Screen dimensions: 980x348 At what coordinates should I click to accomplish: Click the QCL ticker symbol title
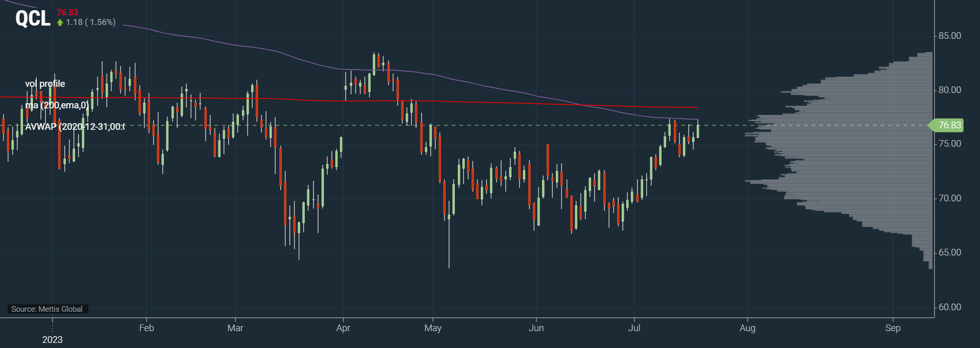(33, 19)
